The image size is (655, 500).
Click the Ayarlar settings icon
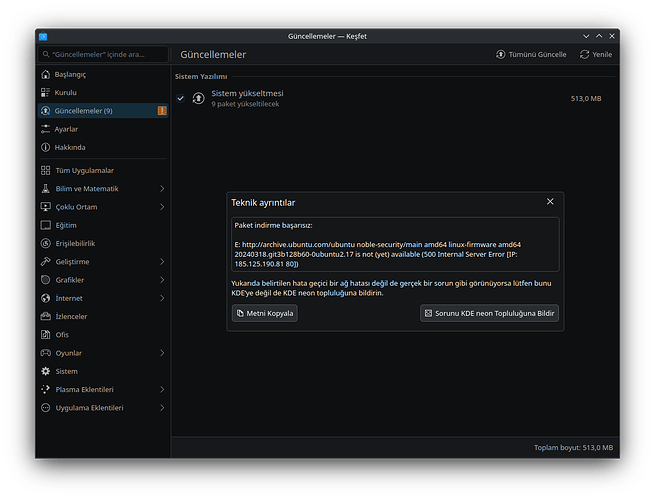[x=46, y=129]
